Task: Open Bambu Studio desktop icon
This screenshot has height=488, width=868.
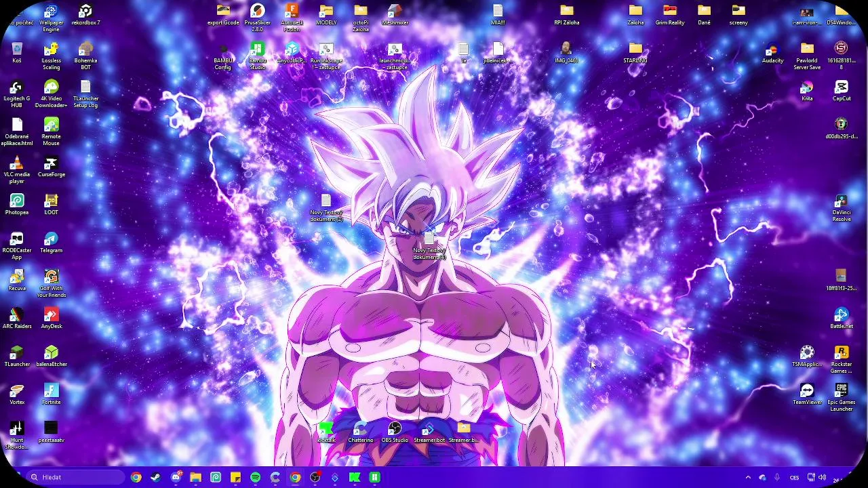Action: click(258, 56)
